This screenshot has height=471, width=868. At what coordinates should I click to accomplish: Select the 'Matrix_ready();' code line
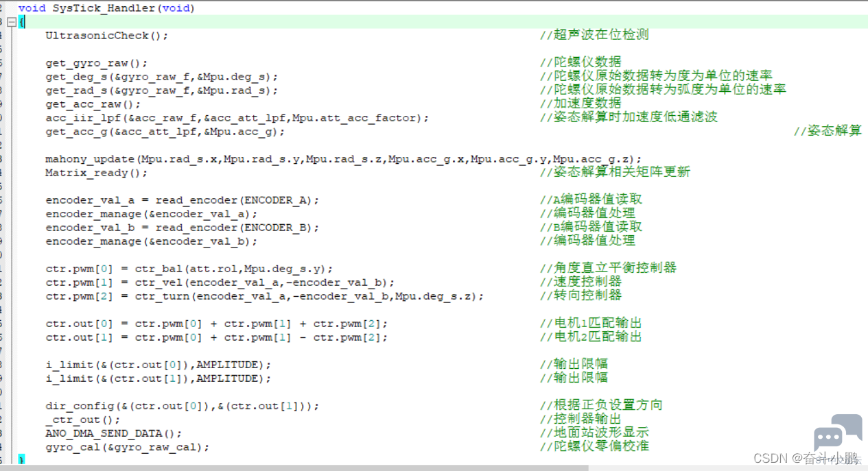[96, 172]
